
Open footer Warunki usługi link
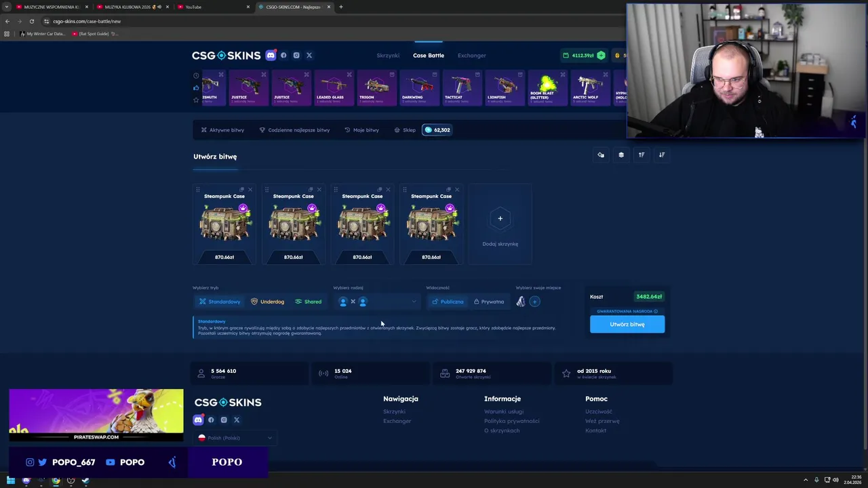point(504,411)
